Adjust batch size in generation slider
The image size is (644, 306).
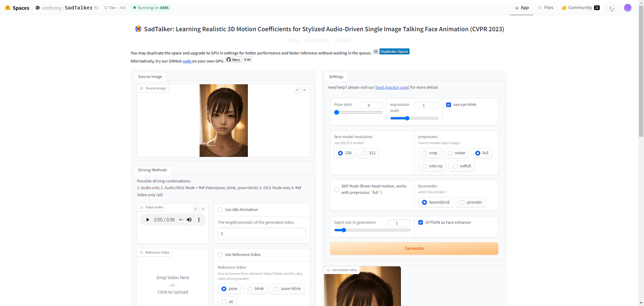pyautogui.click(x=372, y=230)
